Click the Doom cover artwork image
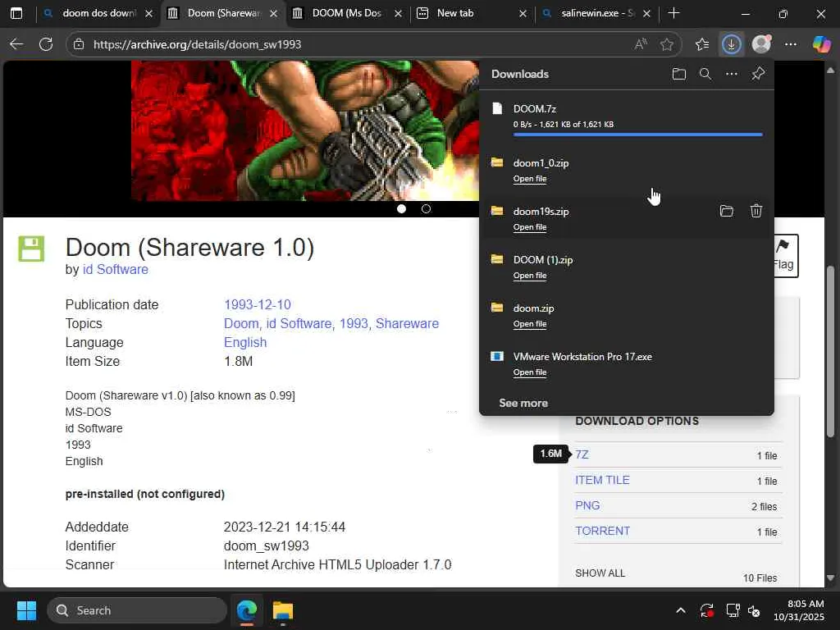The width and height of the screenshot is (840, 630). pyautogui.click(x=305, y=130)
